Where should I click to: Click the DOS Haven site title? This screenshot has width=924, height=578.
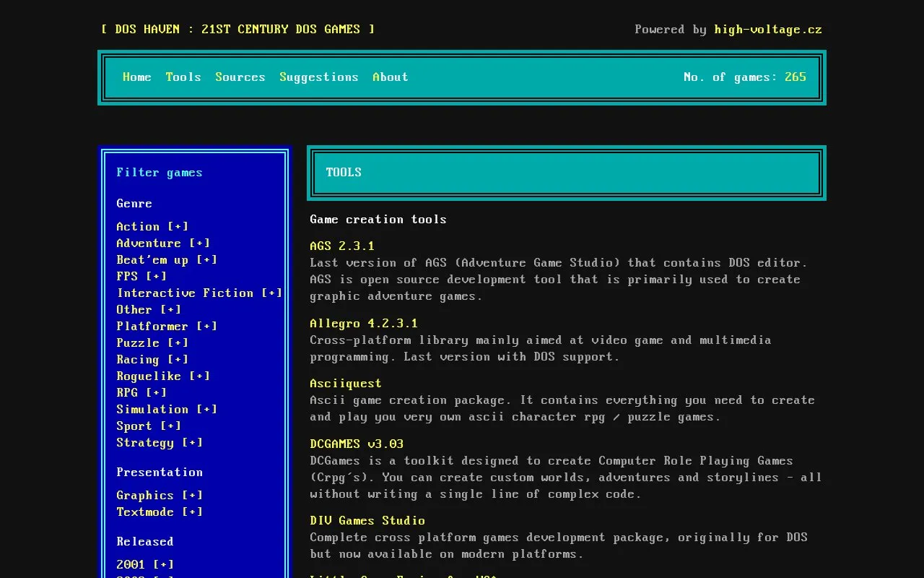pos(237,29)
